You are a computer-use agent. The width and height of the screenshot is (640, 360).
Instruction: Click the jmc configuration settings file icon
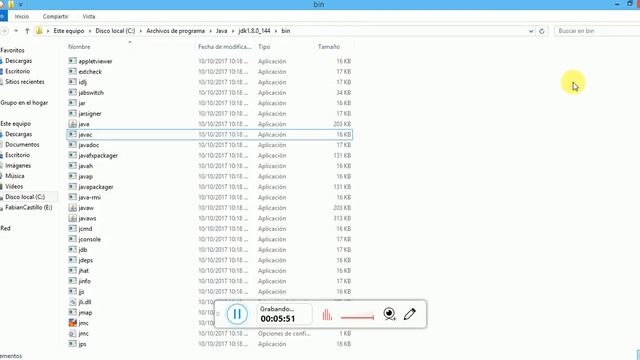tap(73, 333)
